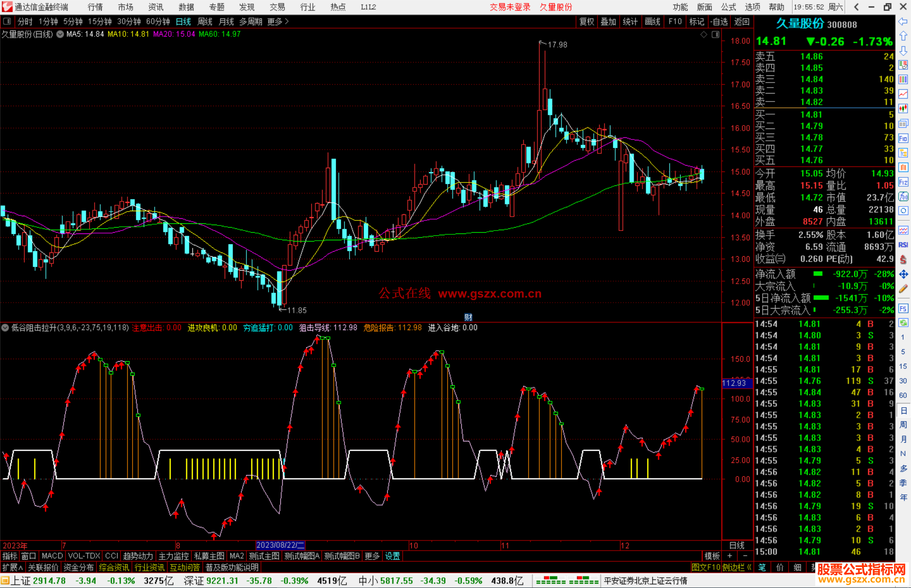Screen dimensions: 911x588
Task: Click the four-way move arrows icon
Action: pos(903,274)
